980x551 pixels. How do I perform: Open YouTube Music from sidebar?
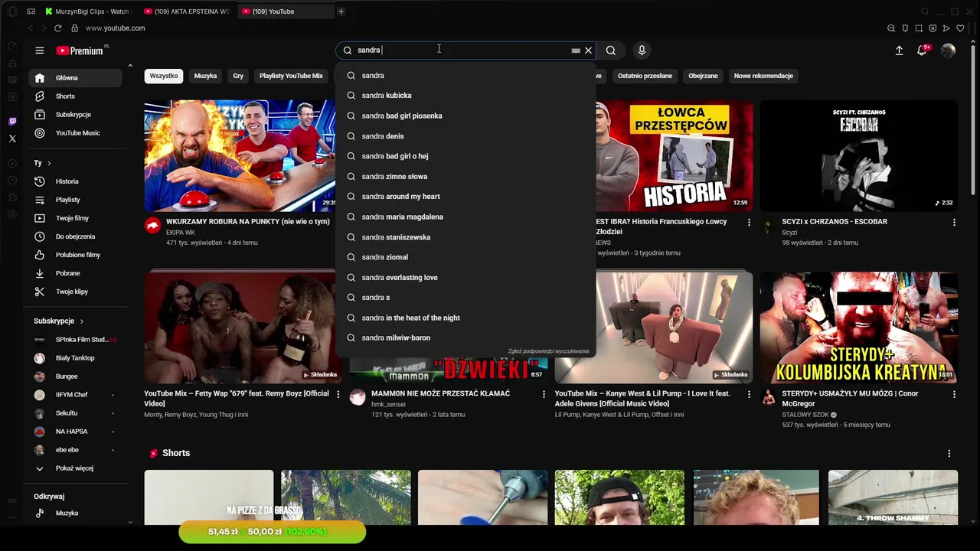(75, 133)
